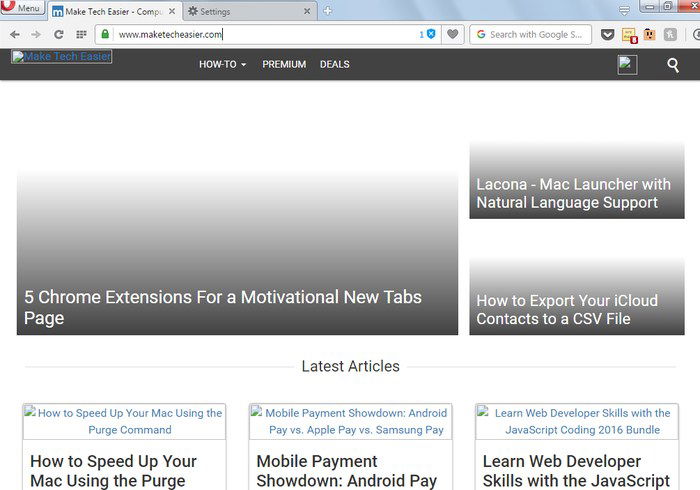Click the Purge Command article image link

click(125, 421)
